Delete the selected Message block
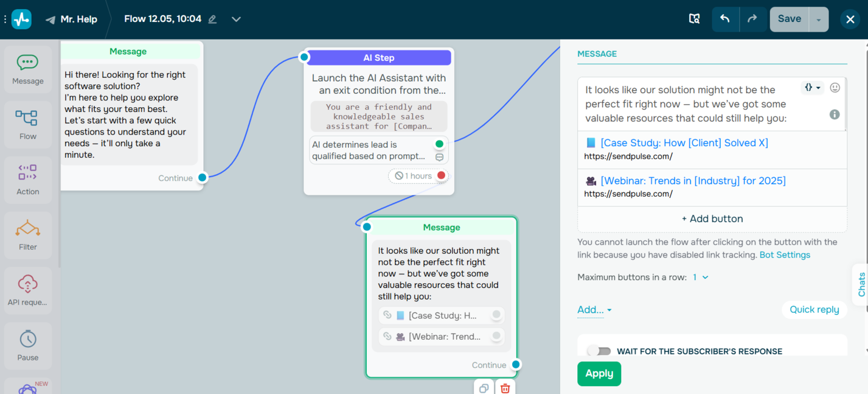 tap(505, 388)
